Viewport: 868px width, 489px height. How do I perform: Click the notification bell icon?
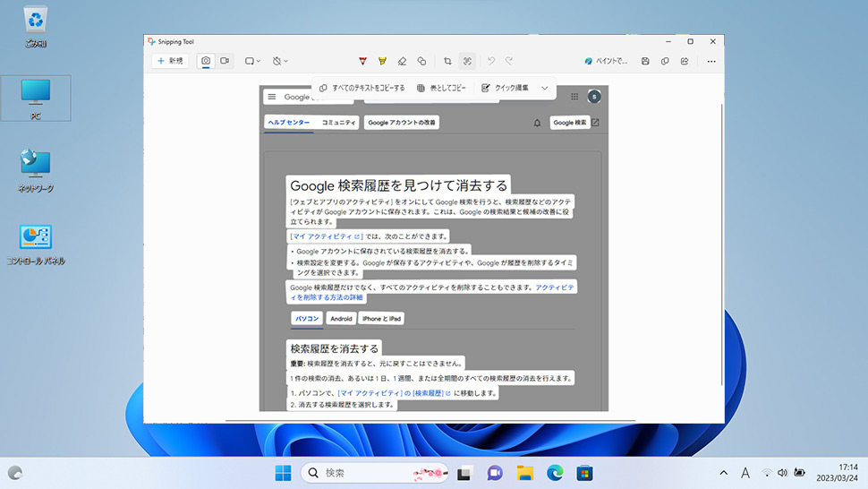[x=537, y=123]
